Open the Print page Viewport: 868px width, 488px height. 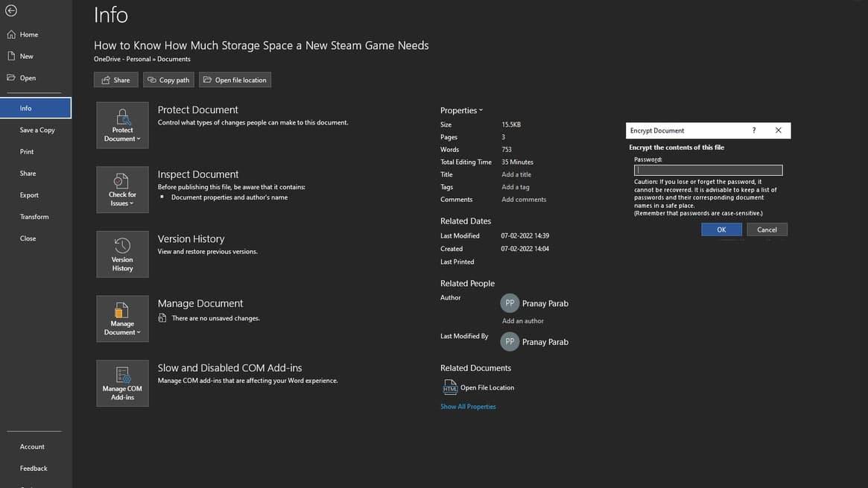tap(27, 151)
